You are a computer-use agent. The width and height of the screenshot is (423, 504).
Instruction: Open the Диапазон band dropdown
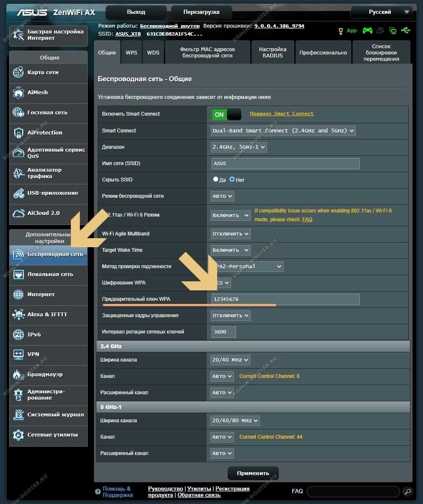(x=239, y=147)
